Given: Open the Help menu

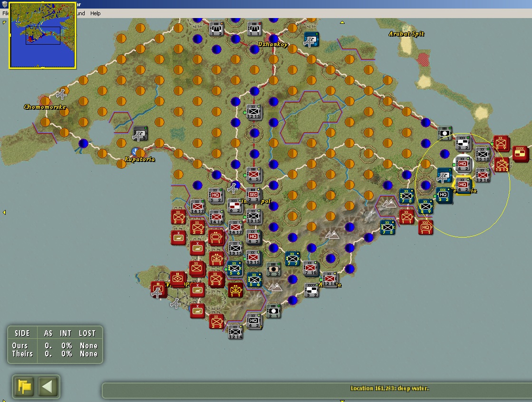Looking at the screenshot, I should point(96,13).
